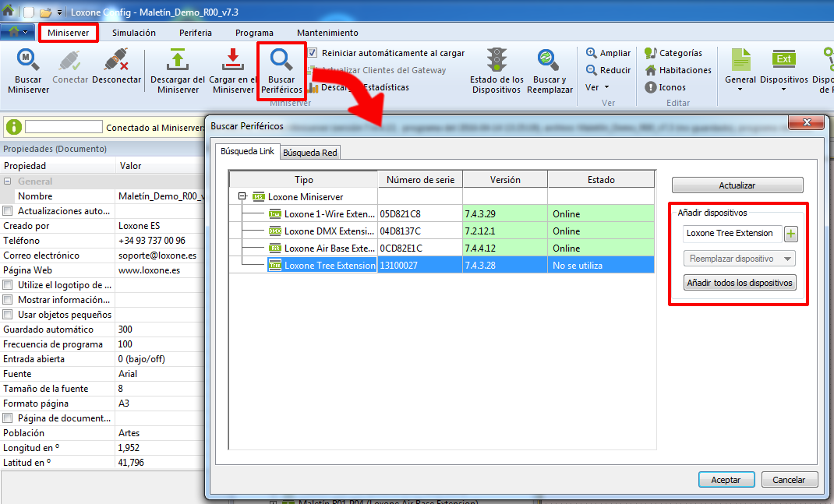834x504 pixels.
Task: Expand the Ver dropdown menu
Action: (x=597, y=87)
